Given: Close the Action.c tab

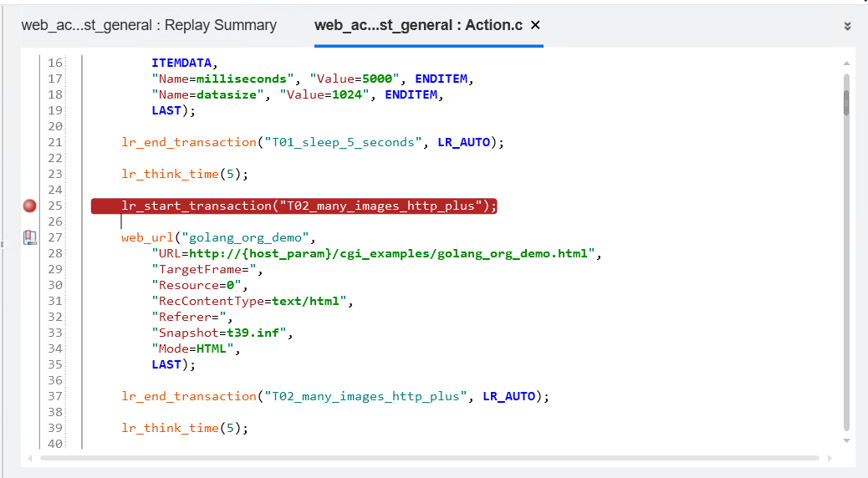Looking at the screenshot, I should point(535,25).
